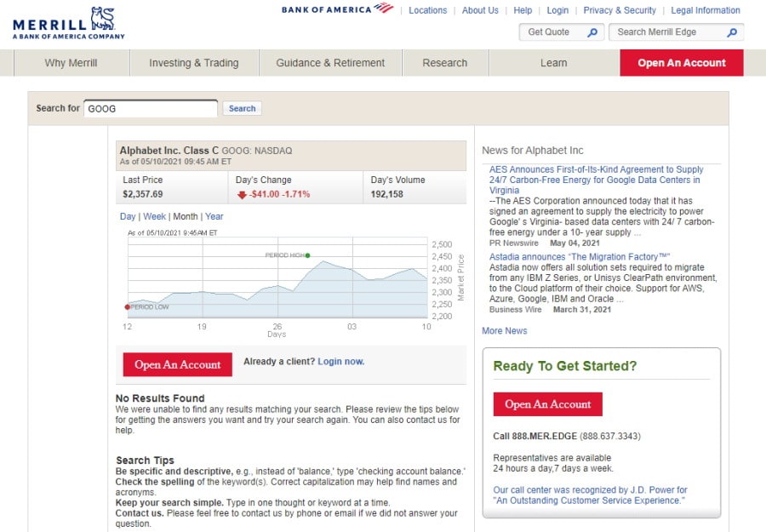Image resolution: width=766 pixels, height=532 pixels.
Task: Open the Astadia Migration Factory news article
Action: 580,257
